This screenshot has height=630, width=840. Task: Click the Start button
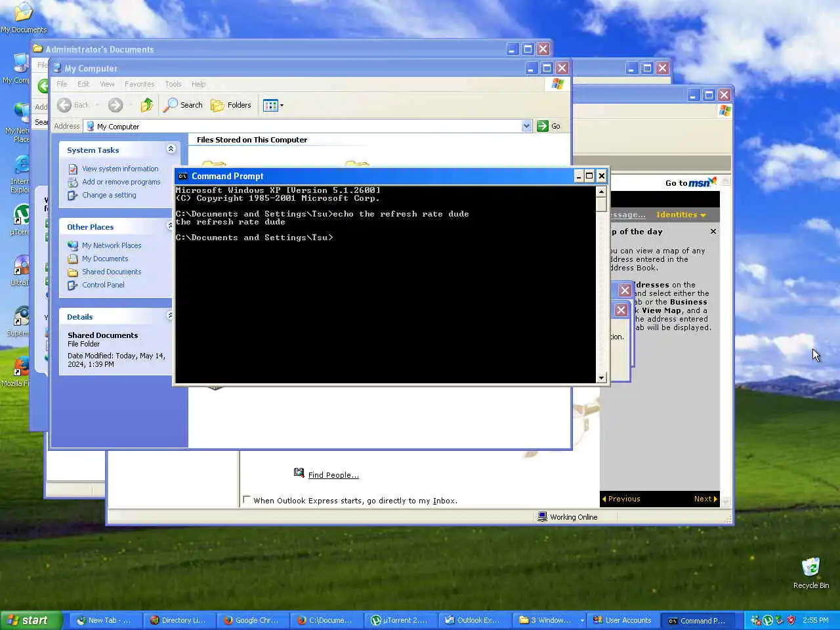30,620
